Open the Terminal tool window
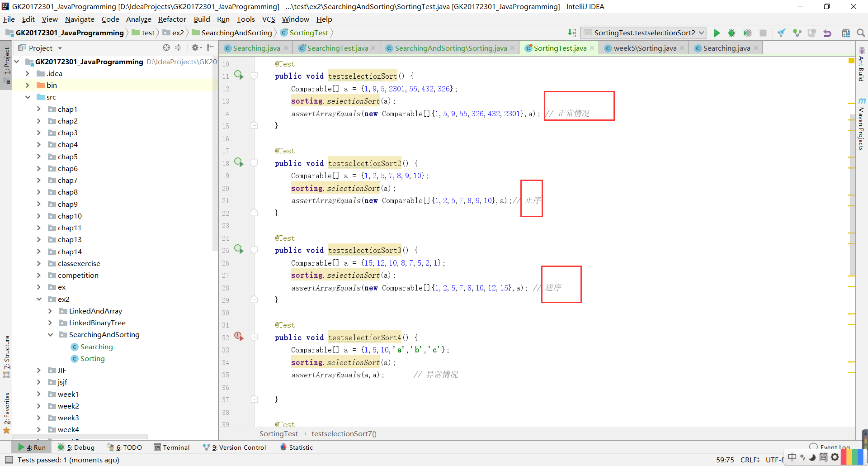Image resolution: width=868 pixels, height=466 pixels. pos(172,447)
